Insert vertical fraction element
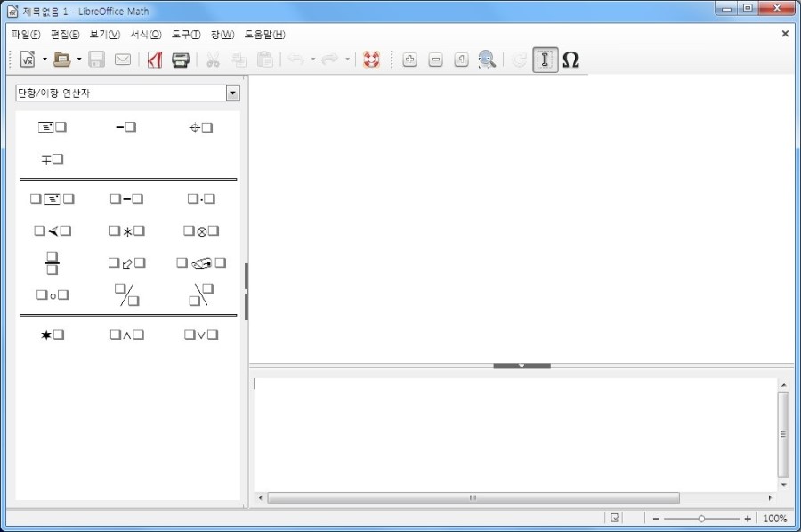Viewport: 801px width, 532px height. [53, 263]
